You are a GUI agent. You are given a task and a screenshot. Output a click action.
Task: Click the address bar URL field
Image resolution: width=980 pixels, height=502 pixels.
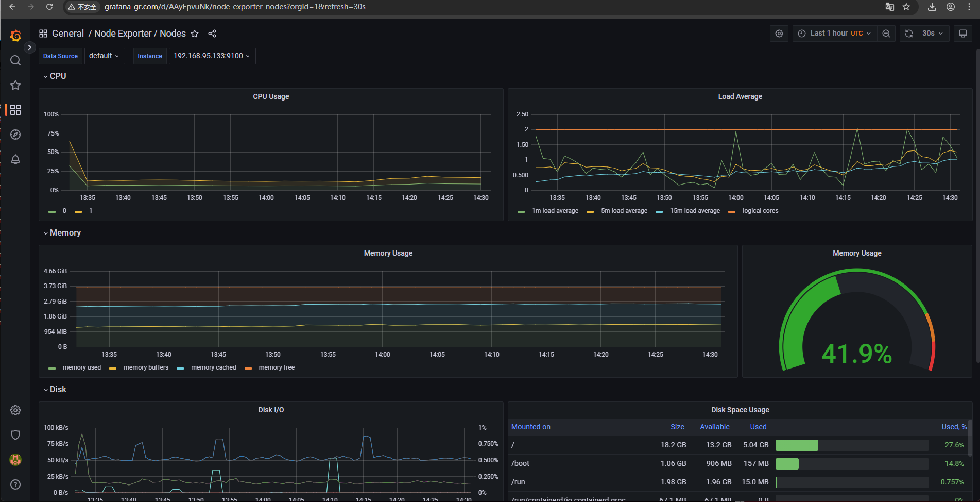point(235,7)
